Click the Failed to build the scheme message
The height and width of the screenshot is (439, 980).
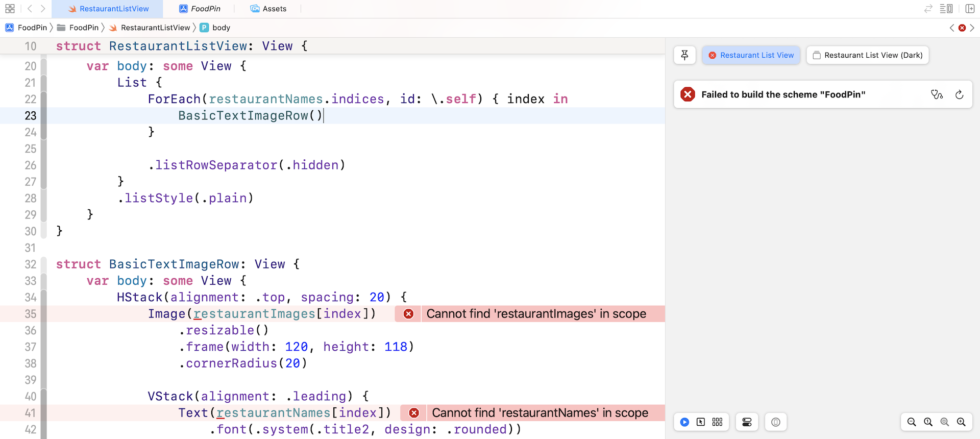[x=783, y=94]
